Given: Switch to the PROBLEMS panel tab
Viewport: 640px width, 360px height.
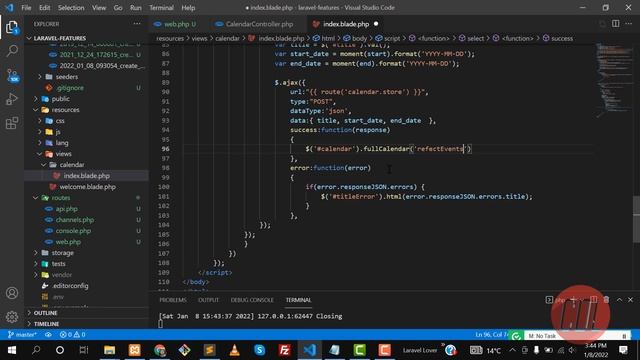Looking at the screenshot, I should coord(173,300).
